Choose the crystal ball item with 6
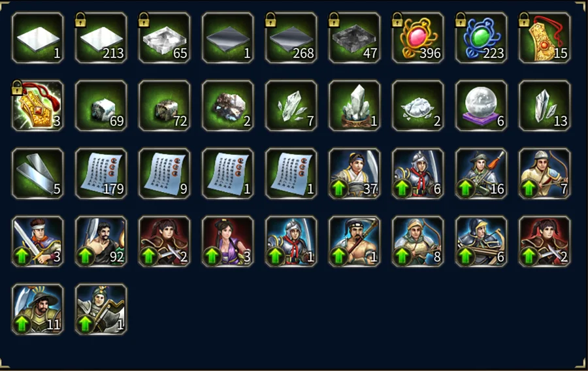Screen dimensions: 588x371 pos(481,106)
